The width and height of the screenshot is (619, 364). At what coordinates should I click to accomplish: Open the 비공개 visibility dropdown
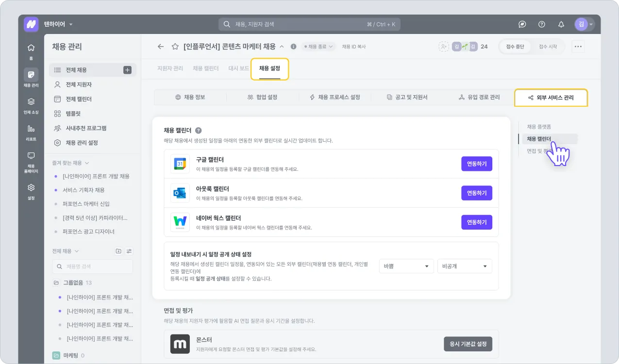(465, 266)
